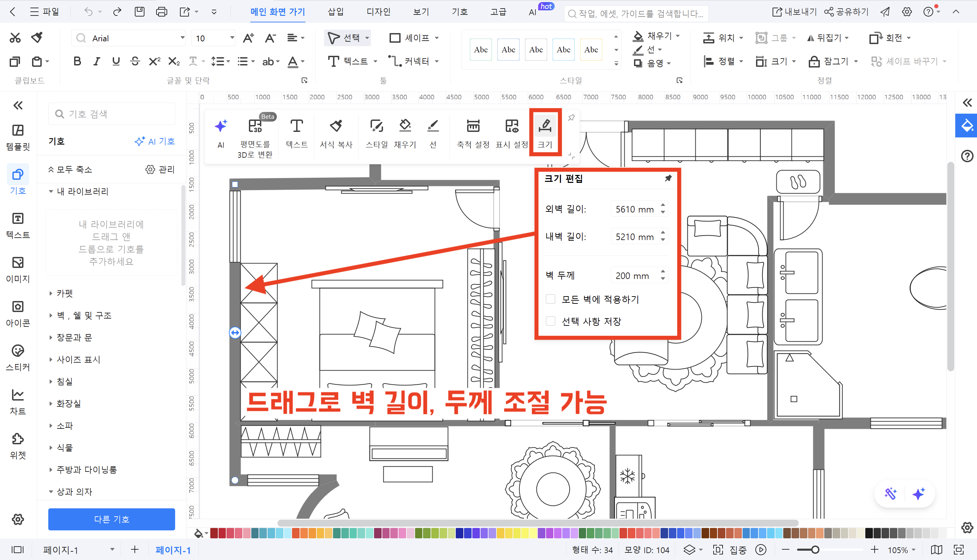Click the 내보내기 export button
The width and height of the screenshot is (977, 560).
coord(794,12)
